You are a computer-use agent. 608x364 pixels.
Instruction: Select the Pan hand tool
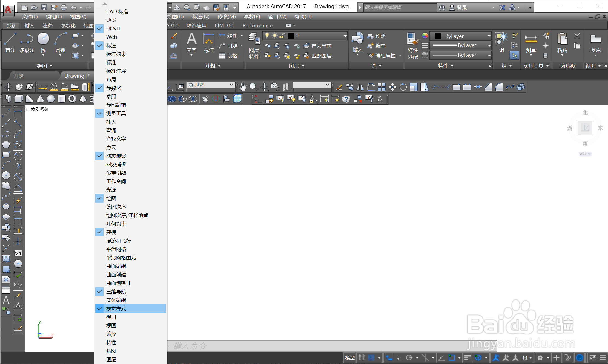(243, 87)
